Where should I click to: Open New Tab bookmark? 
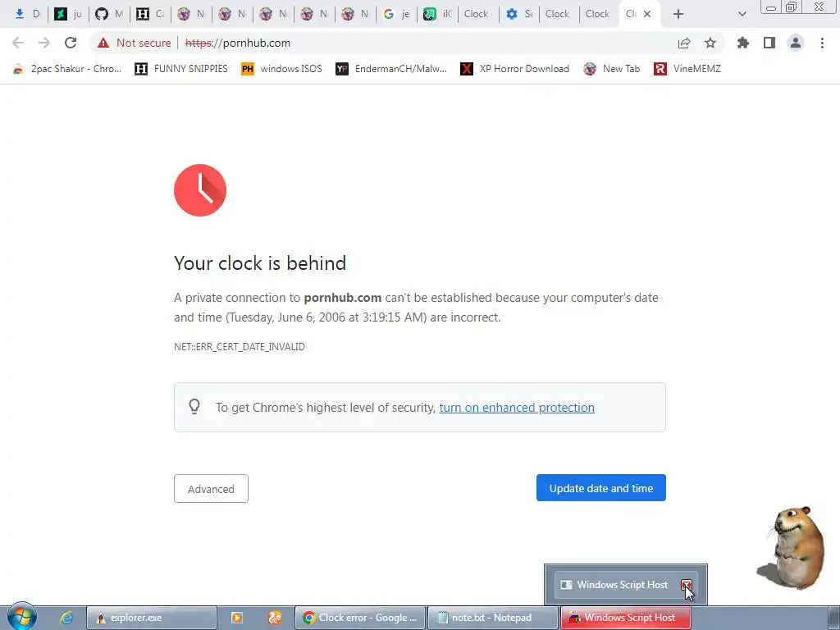[x=612, y=69]
